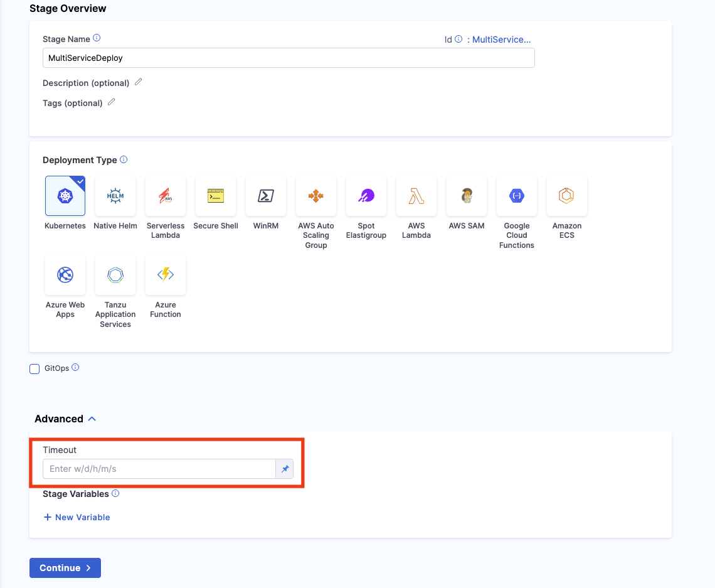Pick the Secure Shell deployment type

pyautogui.click(x=216, y=196)
